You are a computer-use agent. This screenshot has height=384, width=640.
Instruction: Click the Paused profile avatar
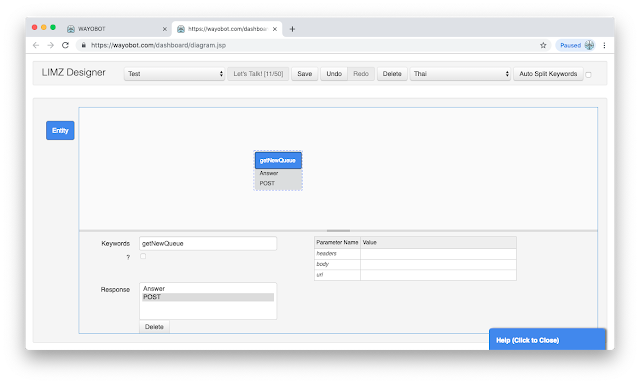point(589,45)
